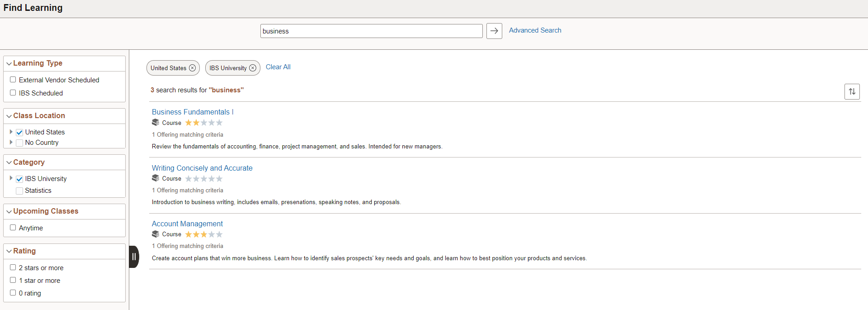The image size is (868, 310).
Task: Expand the IBS University category tree
Action: click(11, 178)
